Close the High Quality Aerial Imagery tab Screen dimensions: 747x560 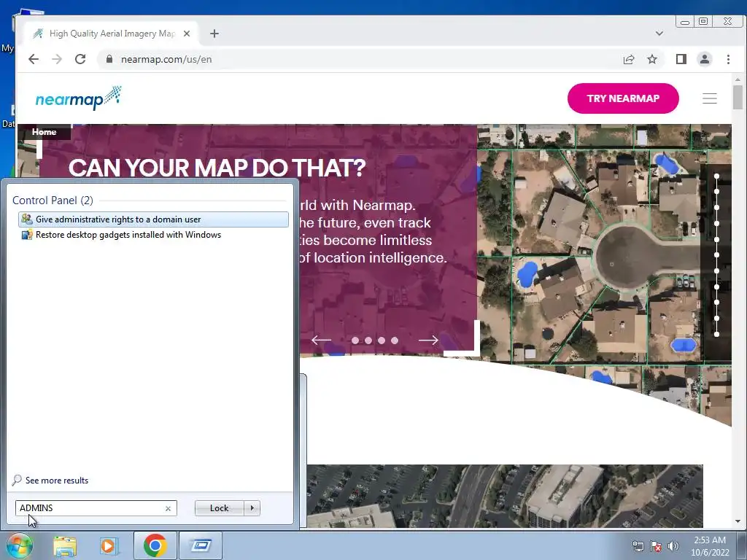pyautogui.click(x=187, y=34)
